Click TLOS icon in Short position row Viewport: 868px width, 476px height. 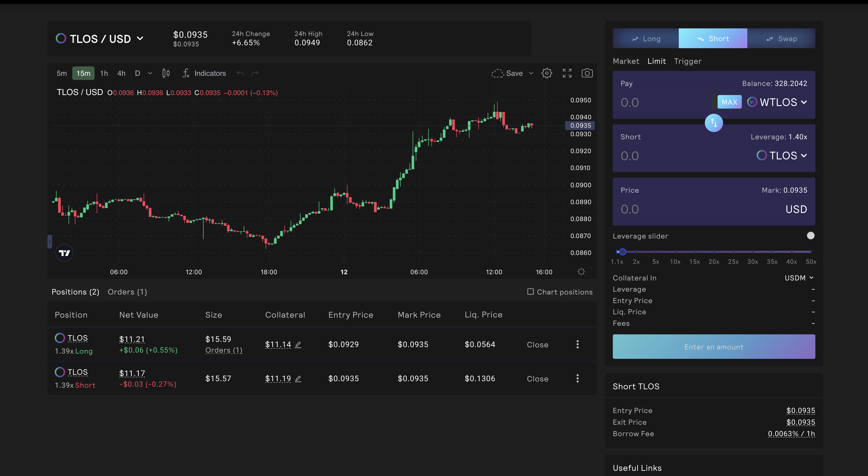click(x=60, y=372)
